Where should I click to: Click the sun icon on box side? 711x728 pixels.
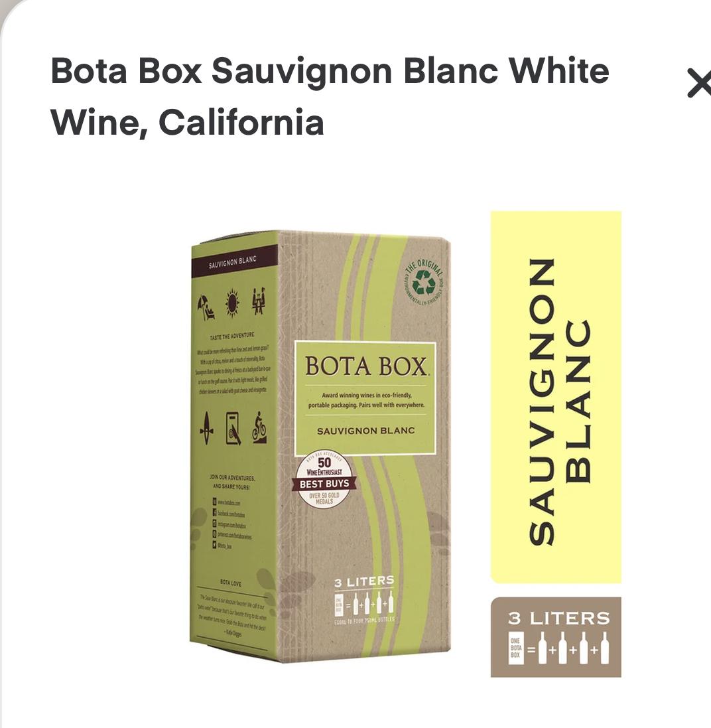[232, 303]
